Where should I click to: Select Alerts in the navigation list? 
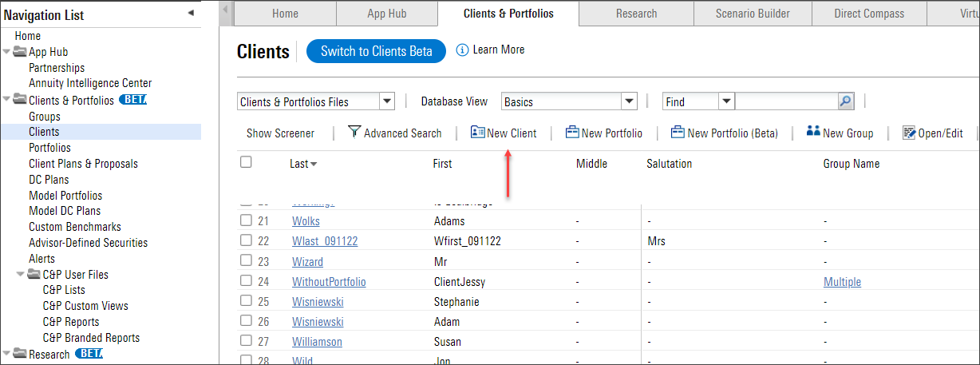tap(41, 259)
